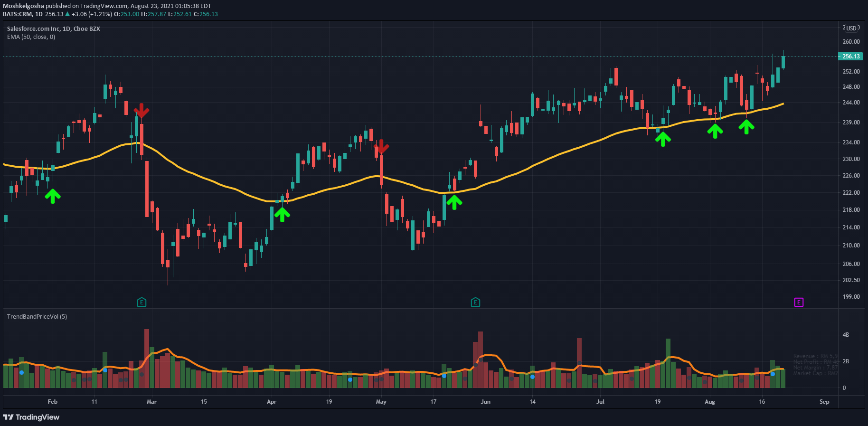Screen dimensions: 868x426
Task: Select the red down arrow above late-February candles
Action: [142, 110]
